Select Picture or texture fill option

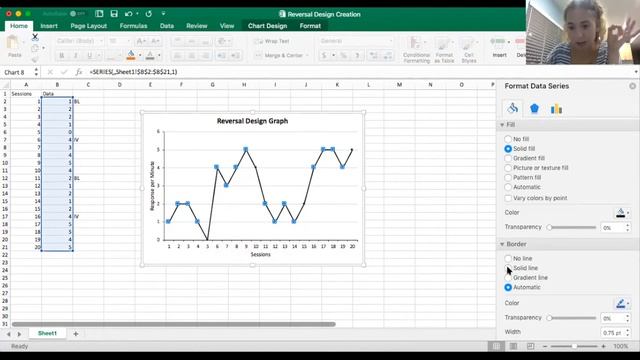point(508,168)
